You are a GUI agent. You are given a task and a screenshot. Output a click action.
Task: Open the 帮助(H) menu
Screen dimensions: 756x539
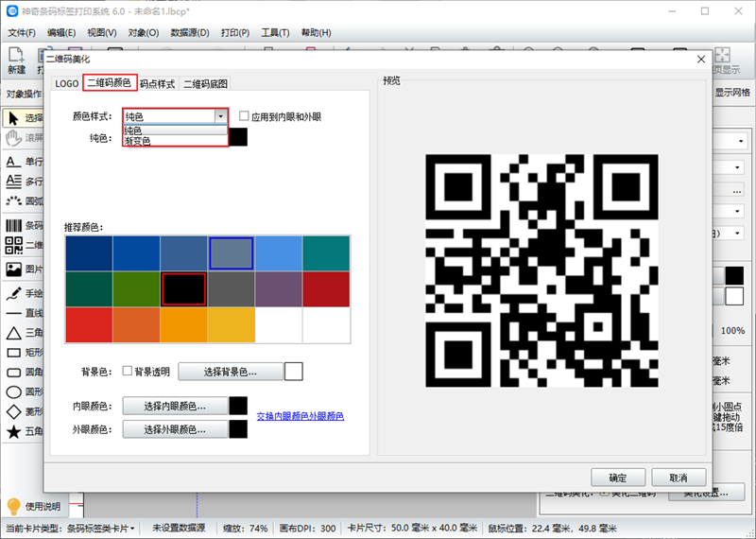pyautogui.click(x=316, y=33)
